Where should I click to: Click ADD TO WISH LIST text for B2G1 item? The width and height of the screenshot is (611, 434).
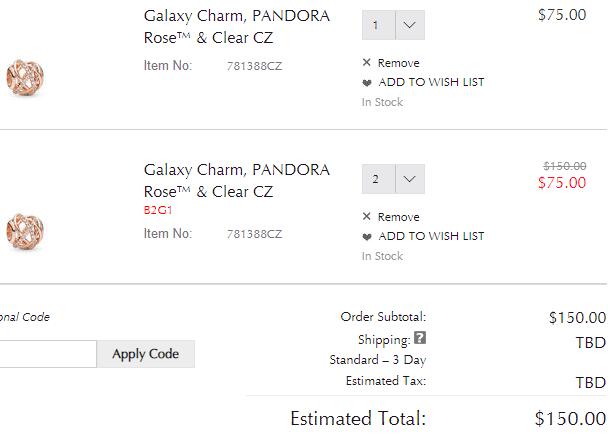[x=431, y=237]
